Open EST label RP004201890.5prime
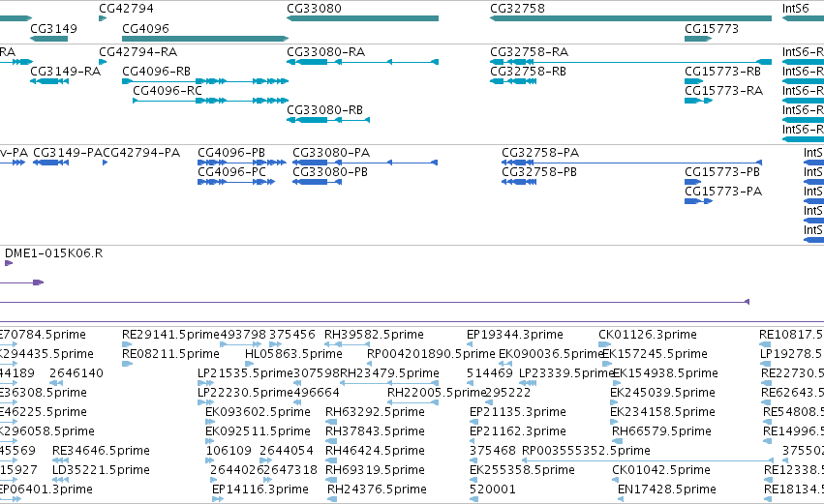Viewport: 824px width, 504px height. [x=431, y=354]
